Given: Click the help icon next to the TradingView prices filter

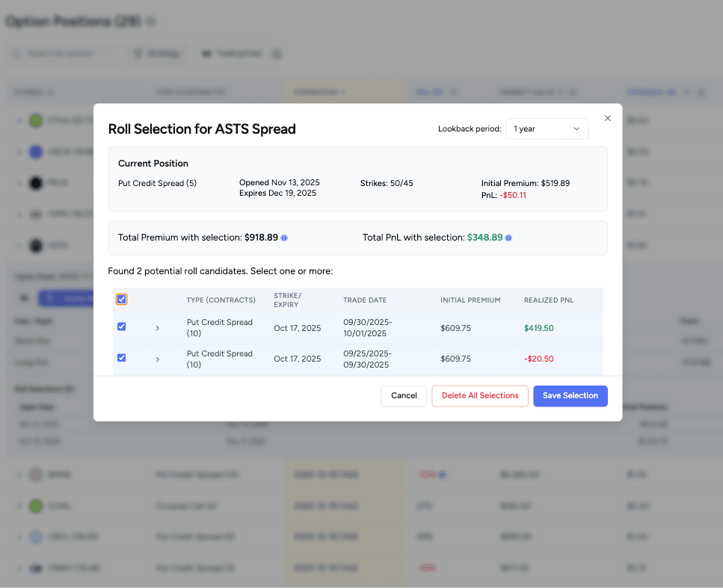Looking at the screenshot, I should click(x=277, y=53).
